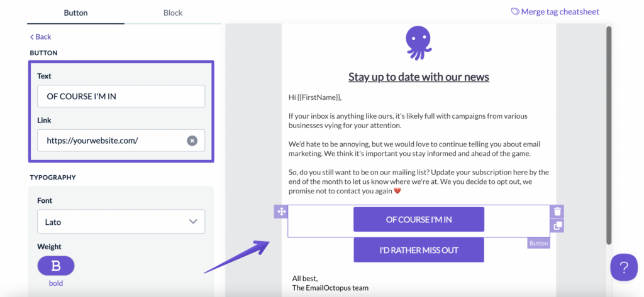Open the Merge tag cheatsheet link
This screenshot has width=644, height=297.
560,12
